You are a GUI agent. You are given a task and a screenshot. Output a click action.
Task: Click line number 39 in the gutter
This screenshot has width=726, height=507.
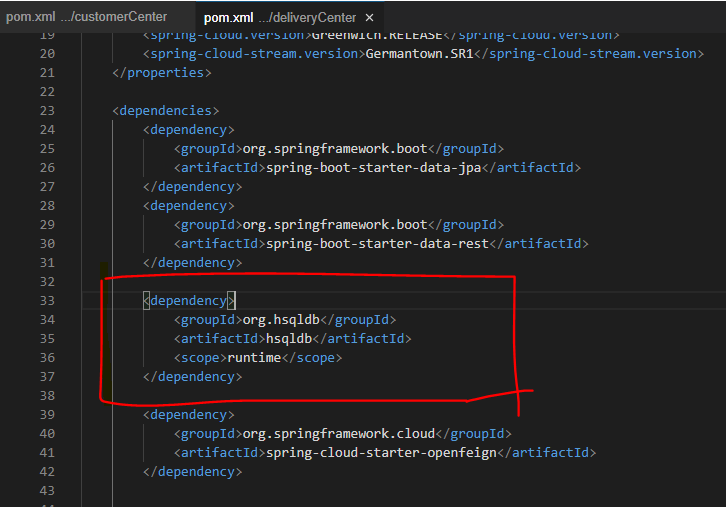click(x=47, y=414)
